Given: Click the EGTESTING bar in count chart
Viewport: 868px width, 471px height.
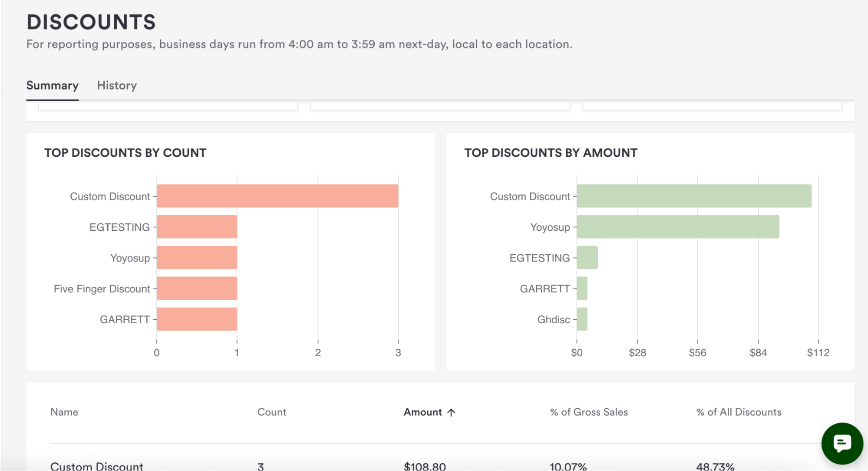Looking at the screenshot, I should pyautogui.click(x=197, y=227).
